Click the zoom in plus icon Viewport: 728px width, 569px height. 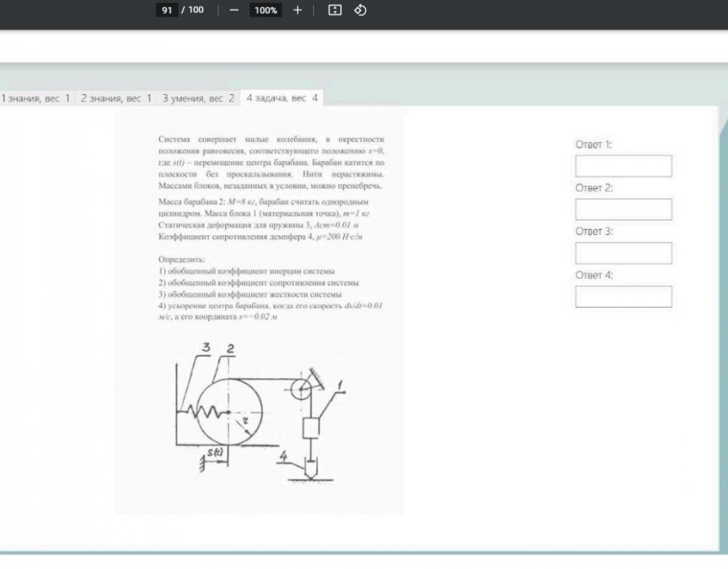pos(298,10)
